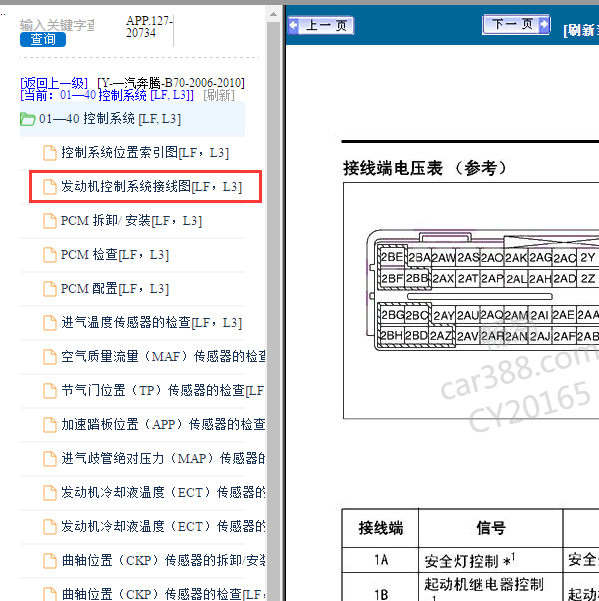Click terminal 2AZ in connector diagram
Image resolution: width=599 pixels, height=601 pixels.
[441, 336]
